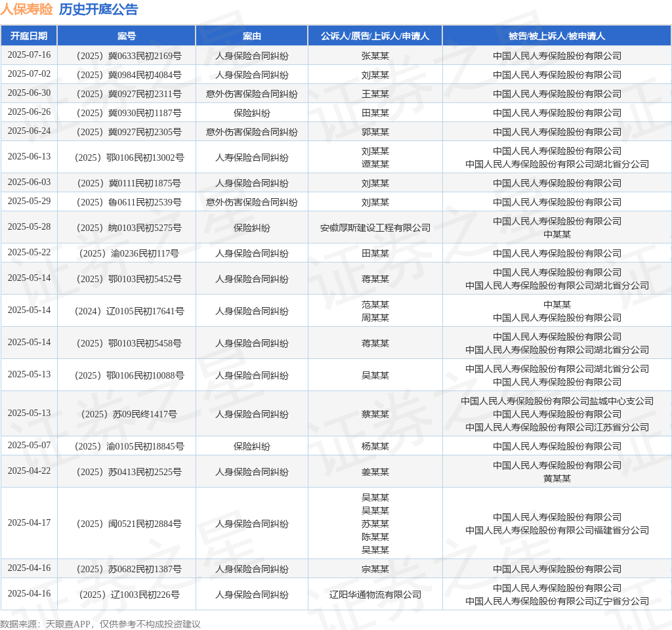Select case number 鄂0106民初10088号
Image resolution: width=672 pixels, height=630 pixels.
click(x=129, y=375)
